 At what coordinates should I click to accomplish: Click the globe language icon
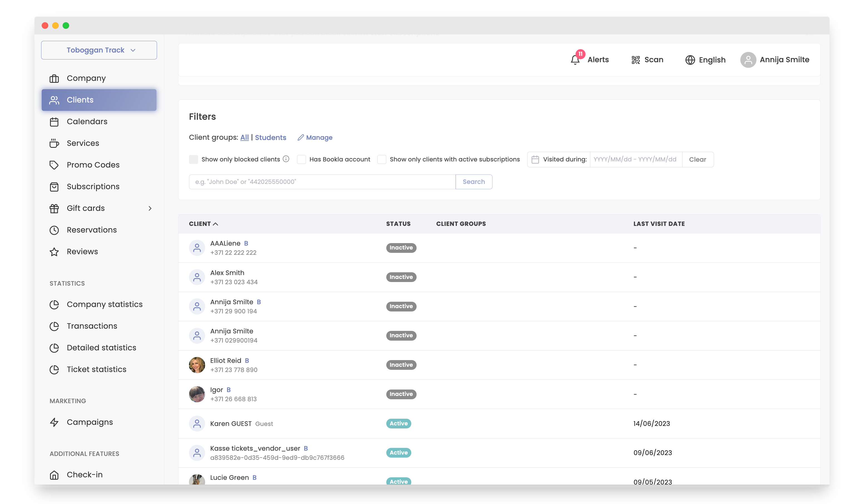point(690,60)
